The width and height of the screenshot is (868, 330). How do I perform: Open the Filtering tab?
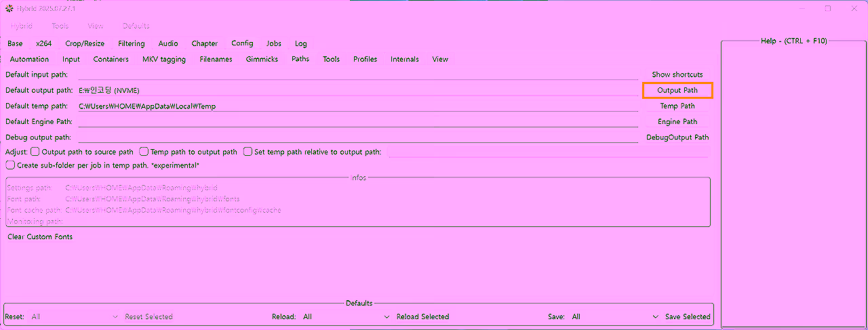point(132,43)
